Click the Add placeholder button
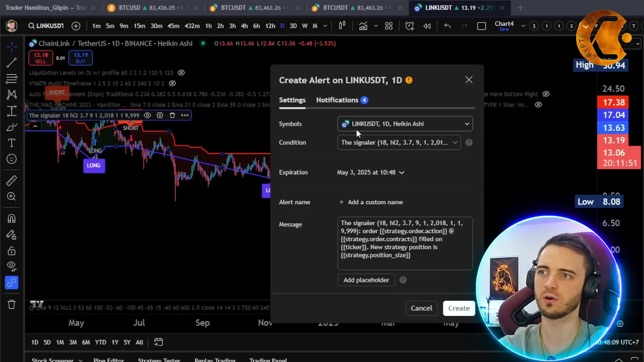This screenshot has width=644, height=362. (x=366, y=280)
